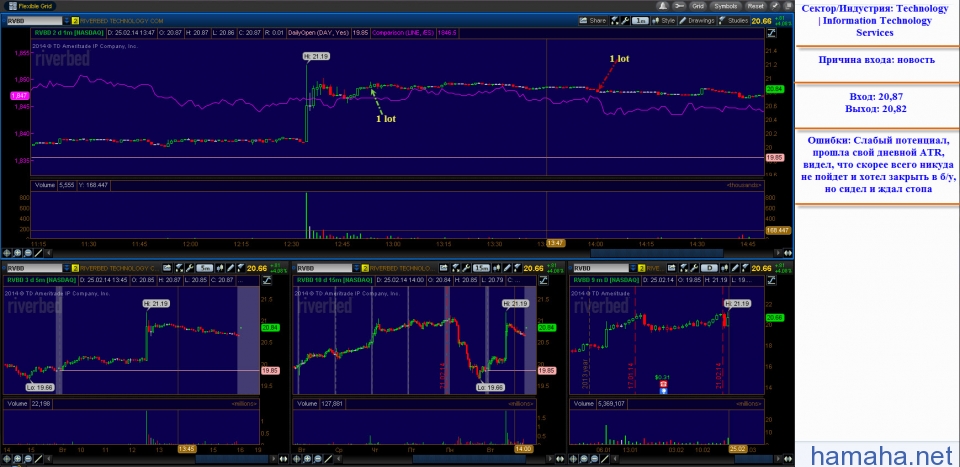Viewport: 960px width, 467px height.
Task: Click the hamaha.net link
Action: coord(882,455)
